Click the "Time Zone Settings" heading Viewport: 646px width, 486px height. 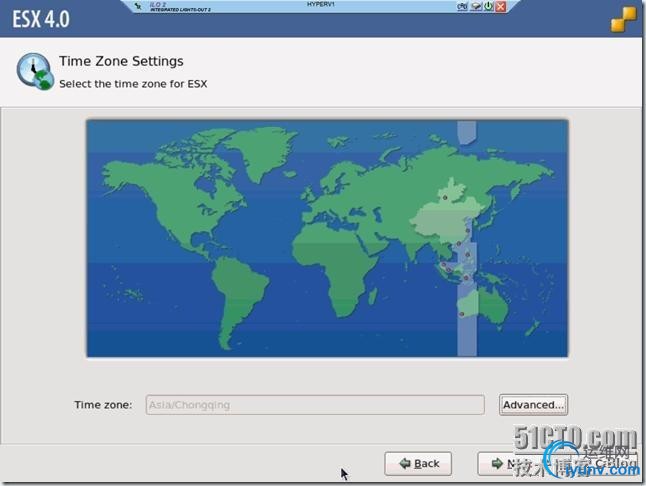[x=121, y=61]
